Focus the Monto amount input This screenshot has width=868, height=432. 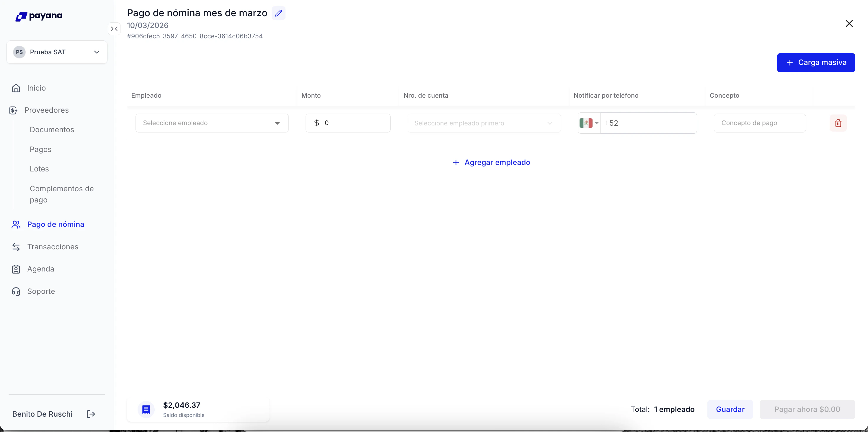point(348,123)
